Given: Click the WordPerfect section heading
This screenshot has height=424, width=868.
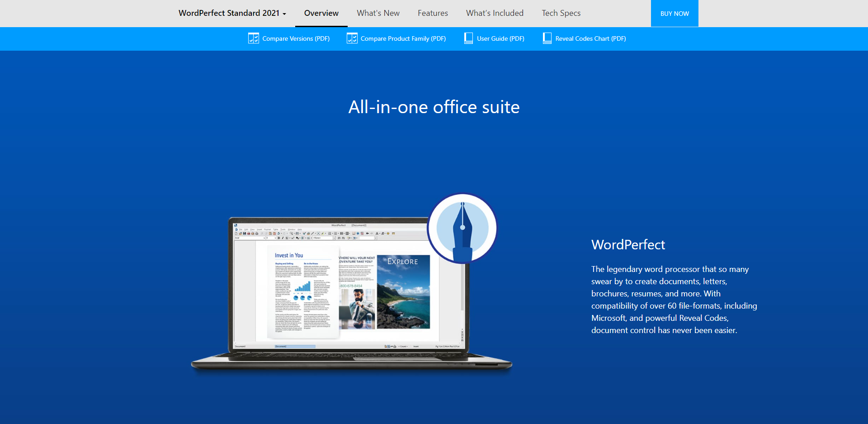Looking at the screenshot, I should click(x=628, y=245).
